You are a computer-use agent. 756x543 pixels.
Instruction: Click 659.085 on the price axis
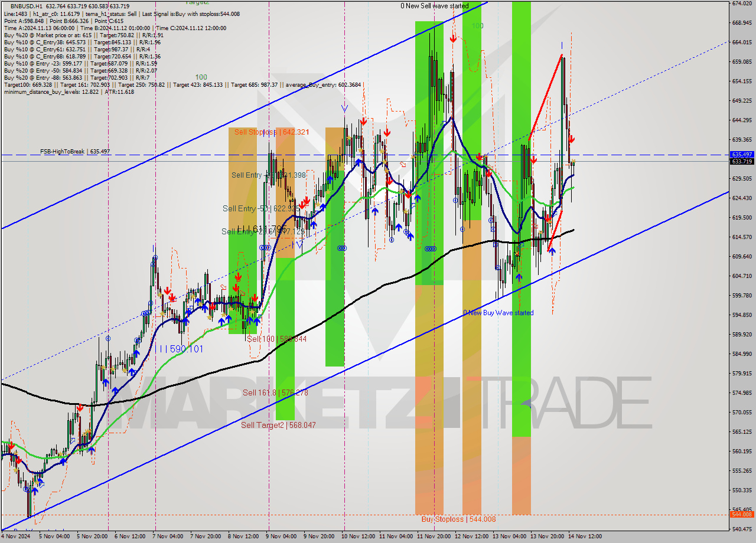(x=742, y=62)
